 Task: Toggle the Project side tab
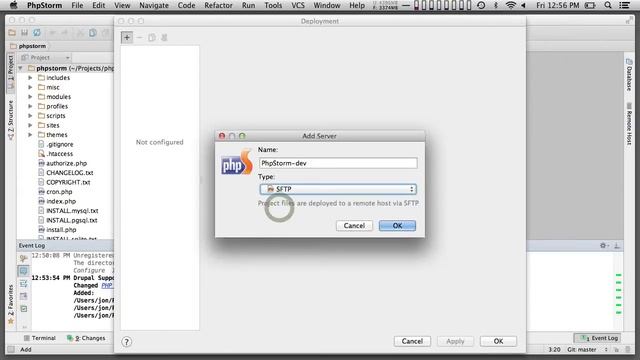(11, 73)
